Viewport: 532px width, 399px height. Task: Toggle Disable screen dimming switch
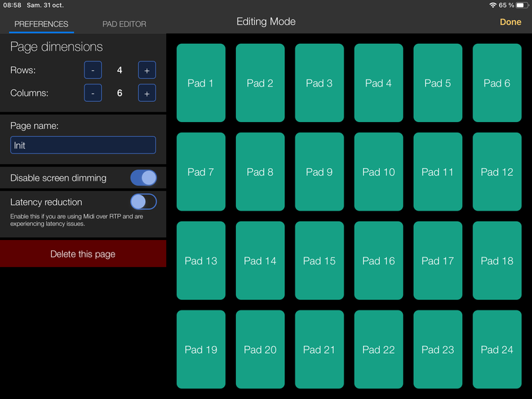(143, 178)
